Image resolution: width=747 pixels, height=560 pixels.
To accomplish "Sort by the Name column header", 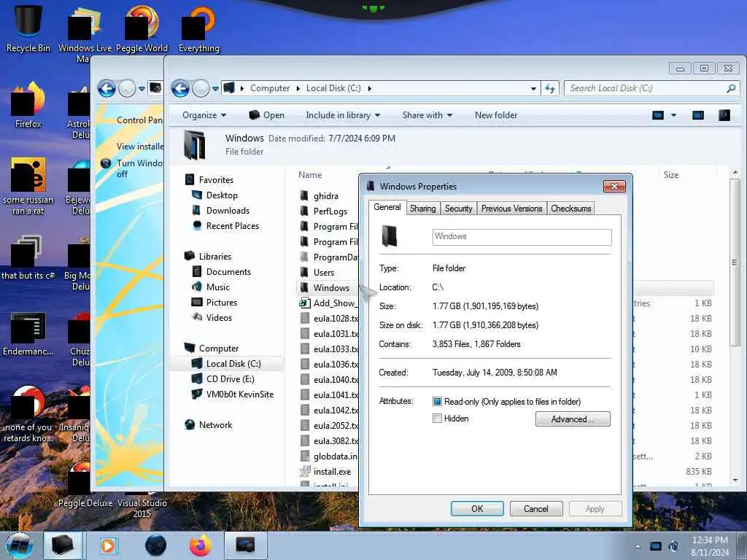I will click(x=310, y=175).
